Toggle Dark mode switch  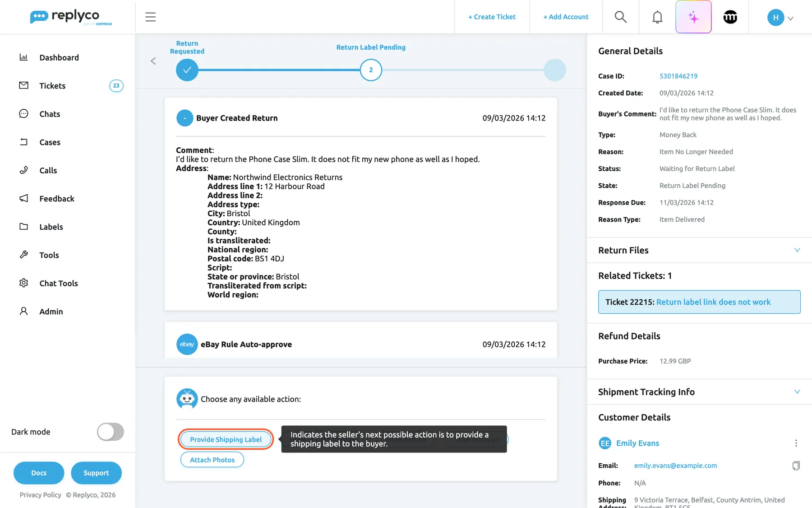click(111, 432)
